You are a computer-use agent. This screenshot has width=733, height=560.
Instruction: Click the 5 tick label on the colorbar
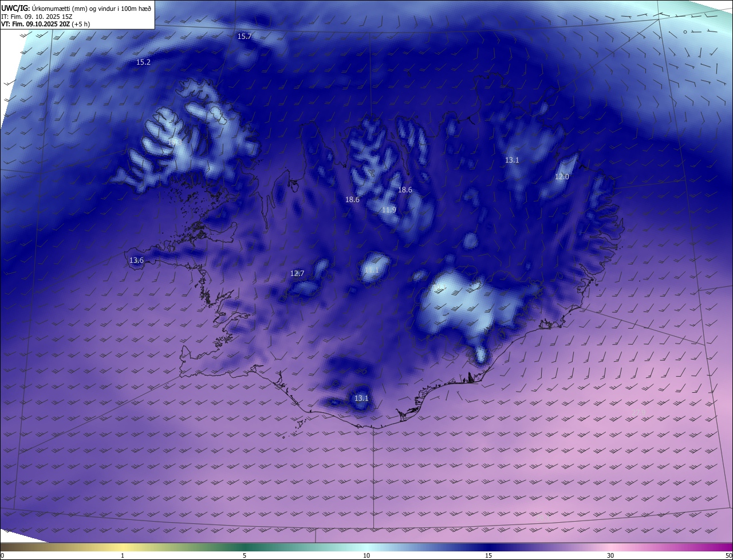click(245, 555)
